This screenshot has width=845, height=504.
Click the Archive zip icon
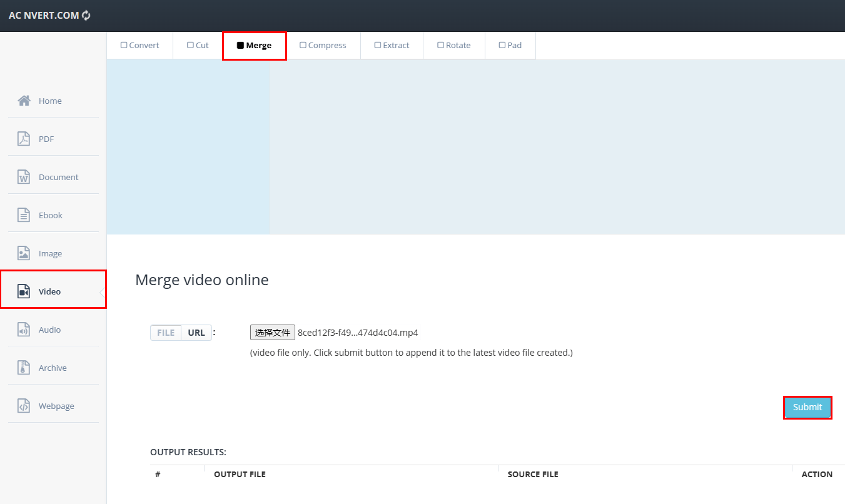pos(24,368)
